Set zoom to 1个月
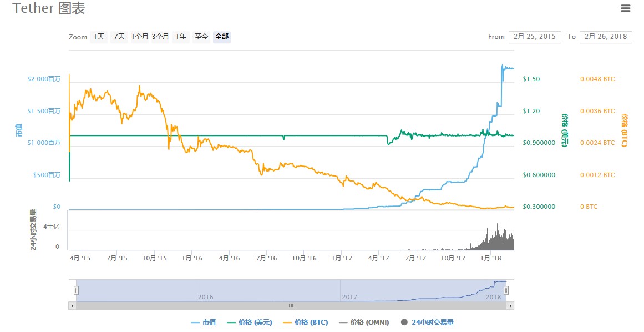 point(140,37)
